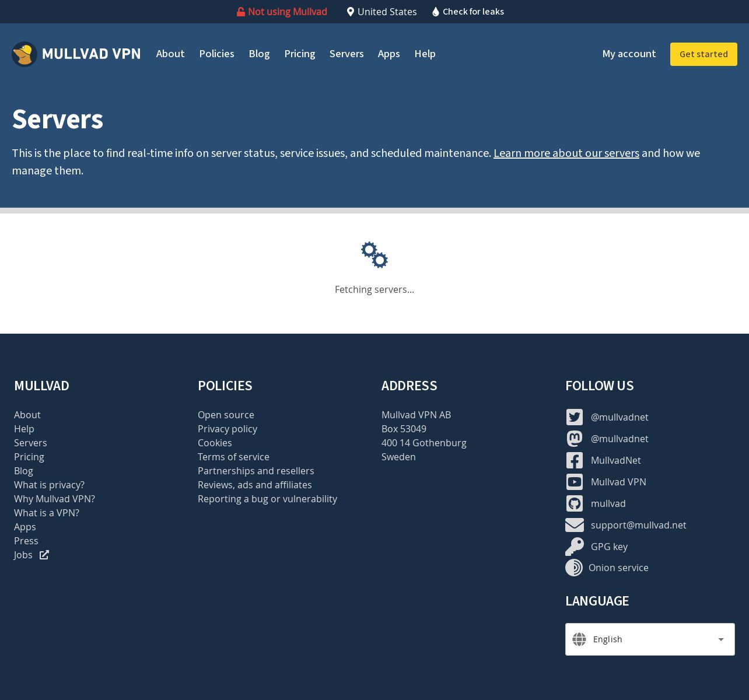Click United States location text
This screenshot has width=749, height=700.
tap(387, 12)
